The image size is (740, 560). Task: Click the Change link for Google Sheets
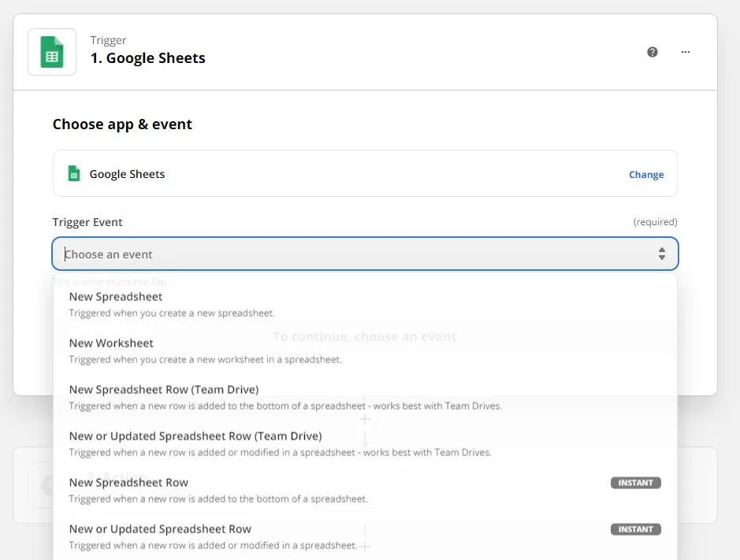[x=646, y=175]
